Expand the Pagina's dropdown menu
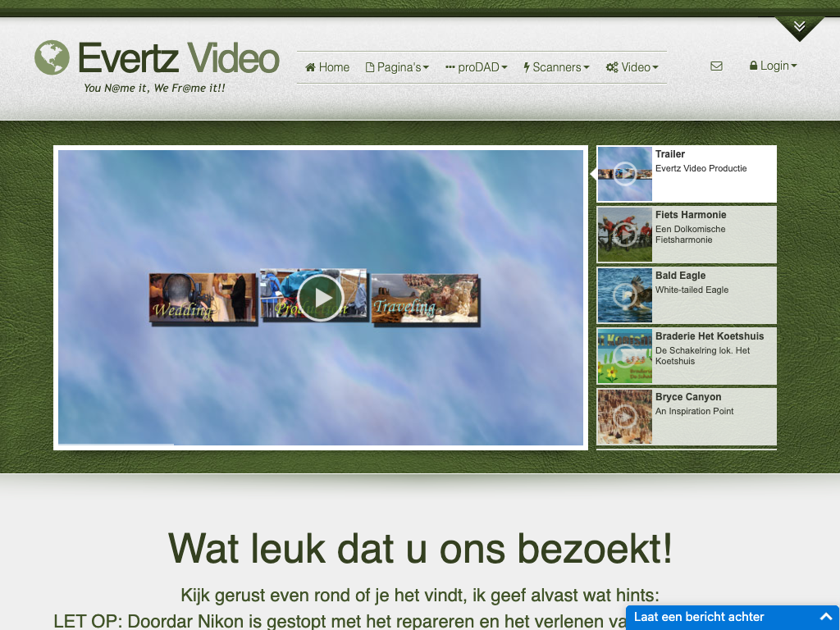The height and width of the screenshot is (630, 840). 397,67
